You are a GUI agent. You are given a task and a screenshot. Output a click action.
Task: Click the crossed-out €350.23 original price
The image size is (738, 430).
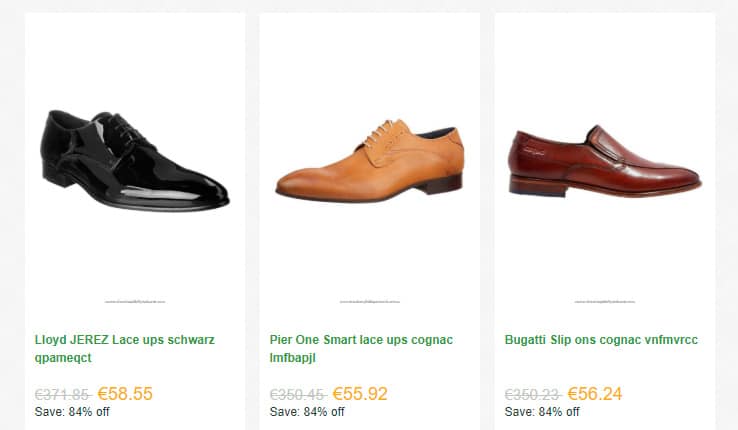pos(532,395)
